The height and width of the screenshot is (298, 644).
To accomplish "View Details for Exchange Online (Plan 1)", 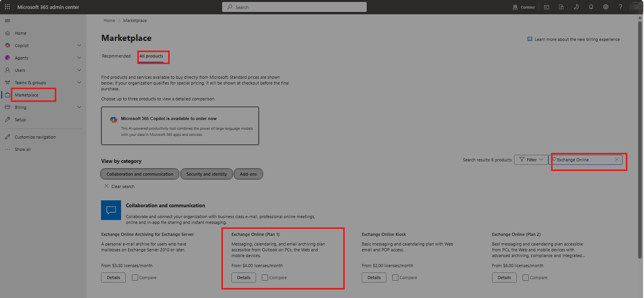I will (244, 278).
